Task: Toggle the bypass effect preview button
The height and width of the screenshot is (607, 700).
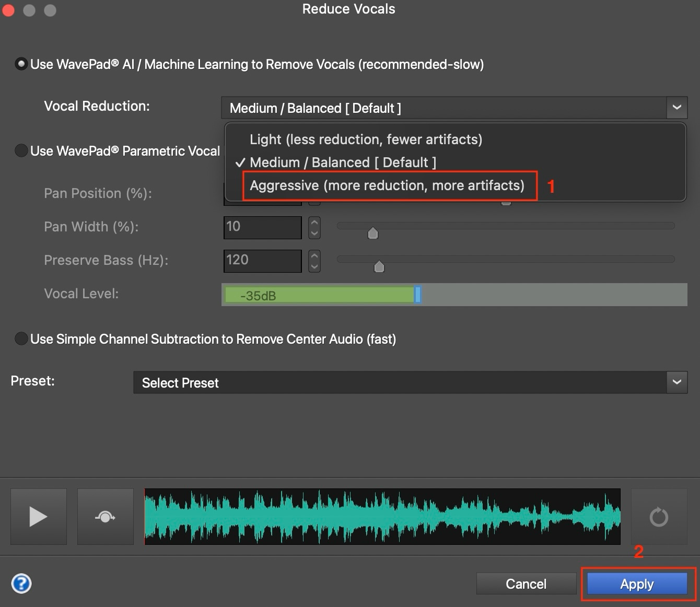Action: click(x=105, y=517)
